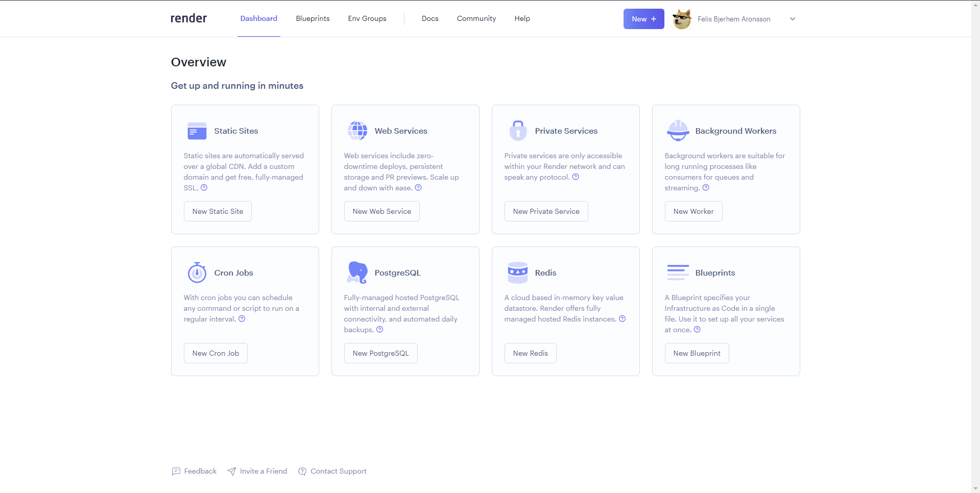Open the Docs link in header
This screenshot has height=493, width=980.
click(430, 18)
